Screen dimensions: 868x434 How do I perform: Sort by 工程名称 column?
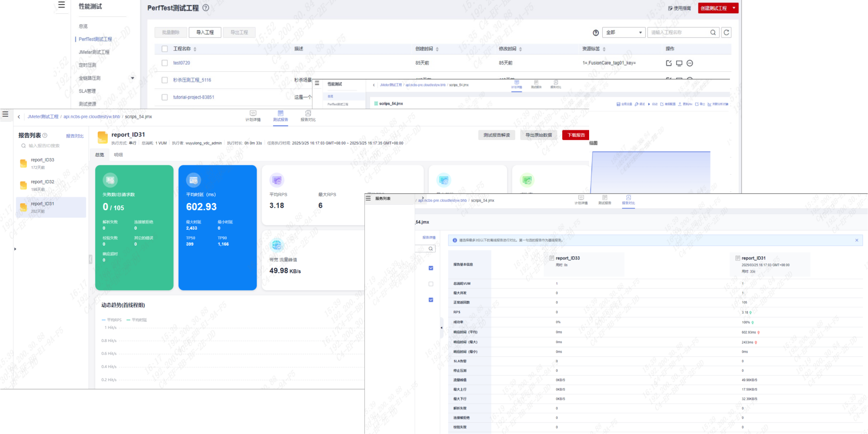[x=195, y=49]
